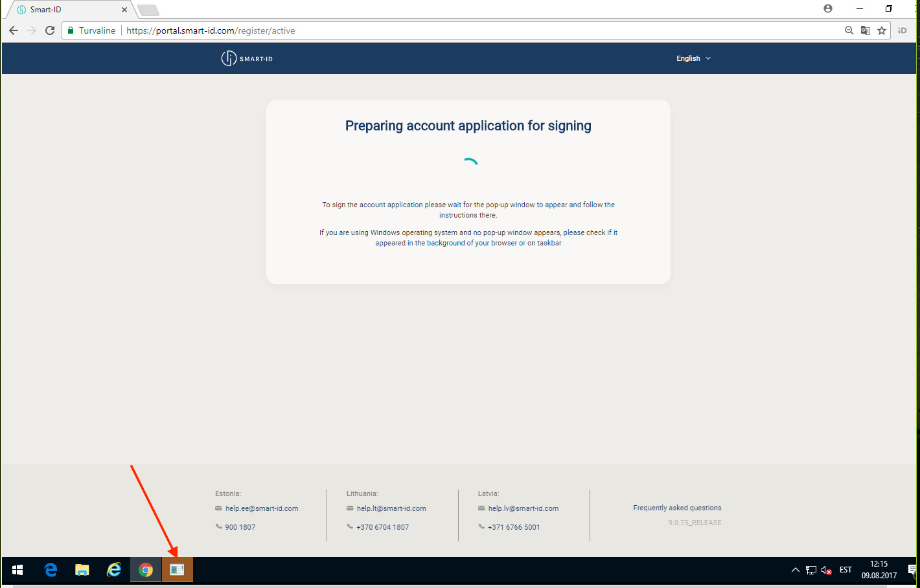The image size is (920, 588).
Task: Click the EST language indicator
Action: [845, 570]
